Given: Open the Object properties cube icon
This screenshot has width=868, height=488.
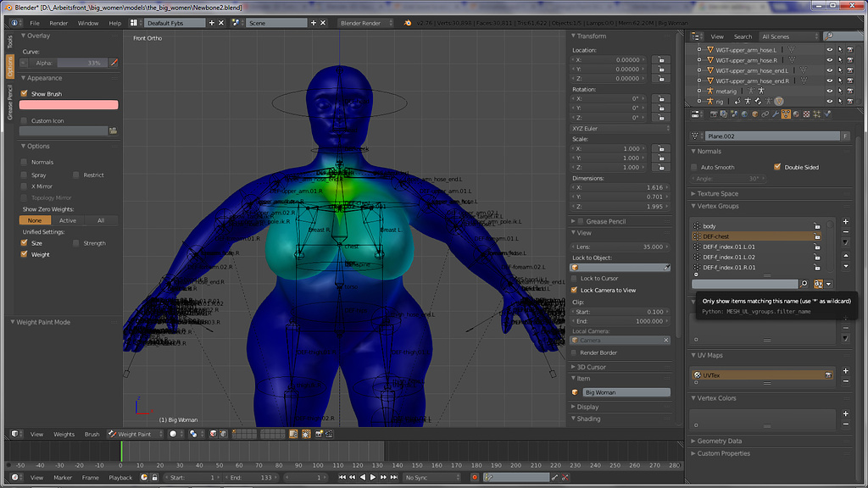Looking at the screenshot, I should (755, 114).
